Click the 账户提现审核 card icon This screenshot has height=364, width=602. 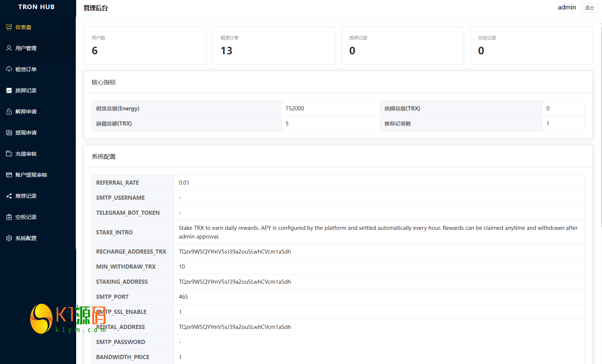(x=9, y=175)
